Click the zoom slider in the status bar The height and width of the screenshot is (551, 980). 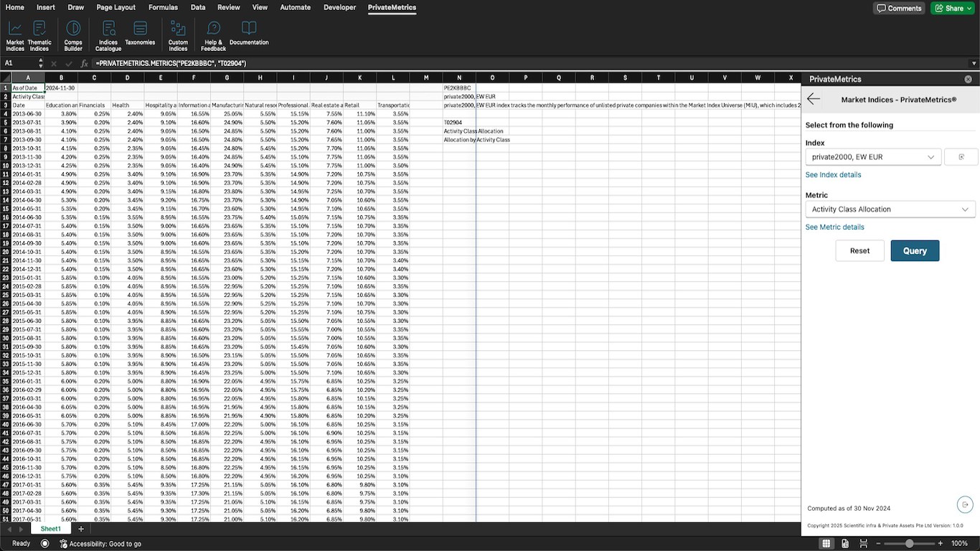(x=909, y=544)
